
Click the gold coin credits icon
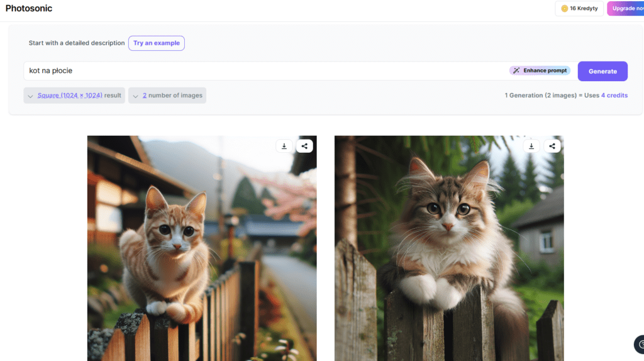[564, 9]
